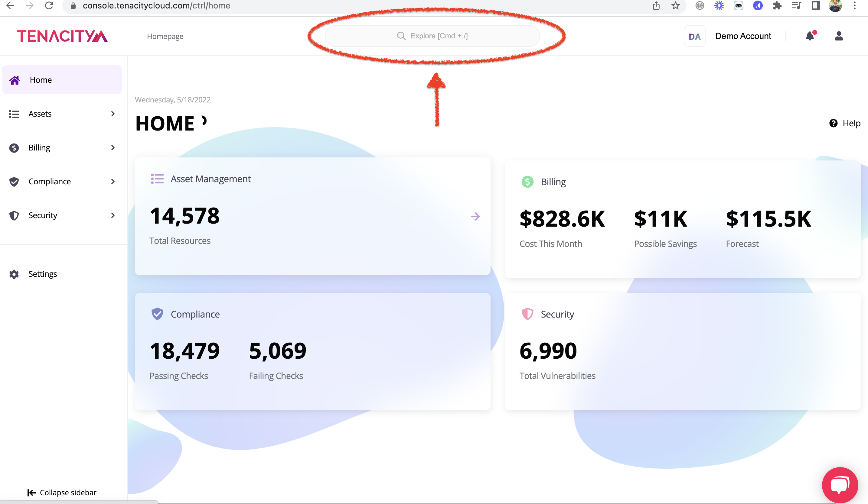Screen dimensions: 868x504
Task: Click the notifications bell icon
Action: click(x=810, y=36)
